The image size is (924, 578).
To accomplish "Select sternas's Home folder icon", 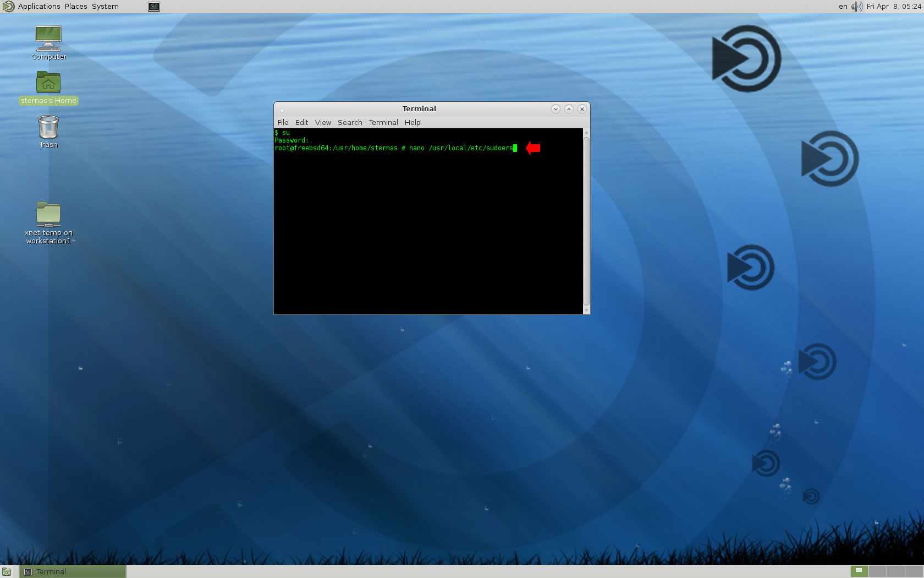I will tap(48, 88).
